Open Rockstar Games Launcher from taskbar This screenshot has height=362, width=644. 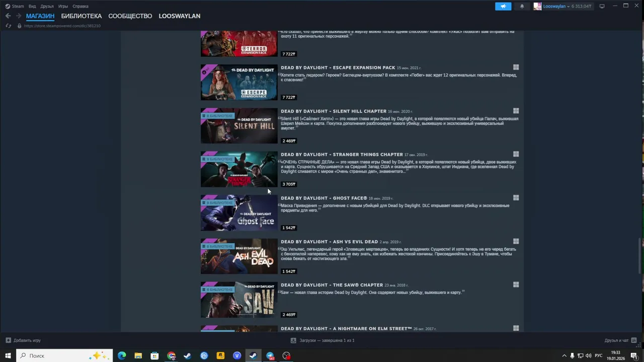click(220, 355)
